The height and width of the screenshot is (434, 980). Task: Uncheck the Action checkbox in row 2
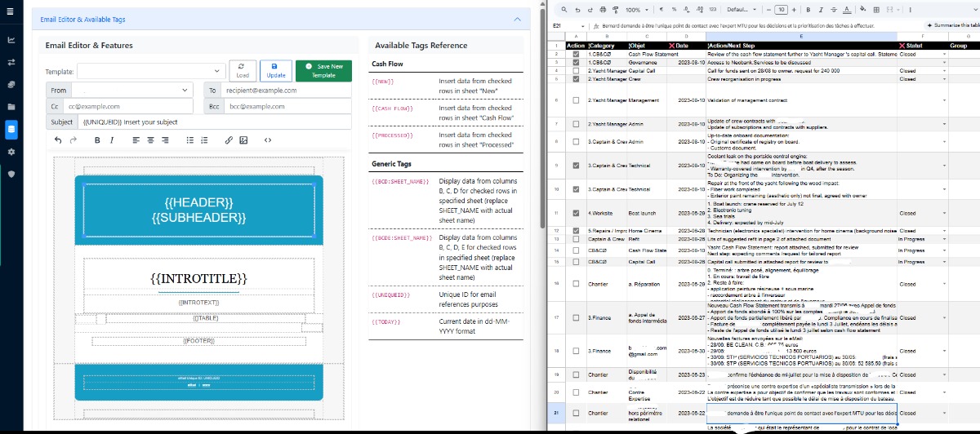(x=576, y=54)
